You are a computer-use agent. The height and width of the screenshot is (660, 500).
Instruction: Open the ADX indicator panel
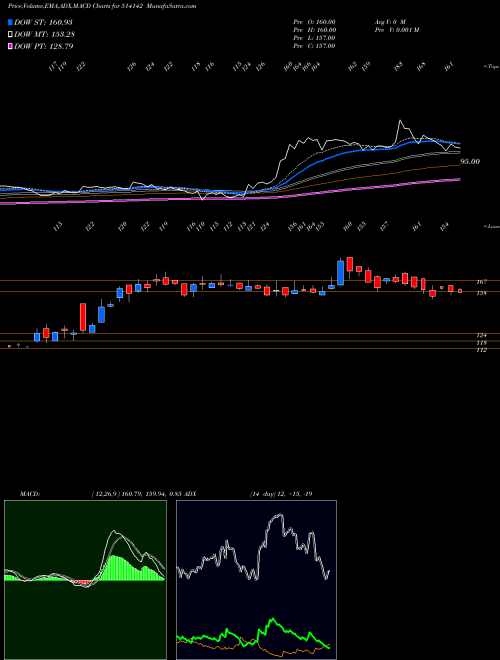(x=256, y=580)
